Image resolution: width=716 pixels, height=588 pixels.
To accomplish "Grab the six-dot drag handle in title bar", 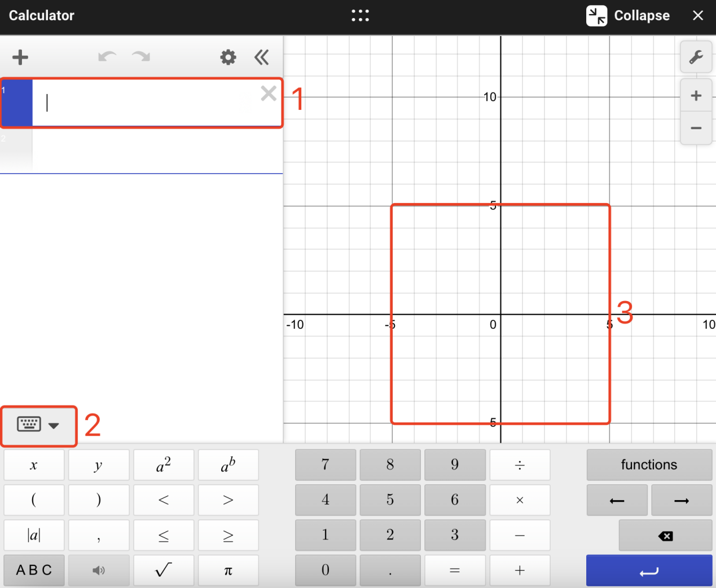I will click(x=360, y=15).
